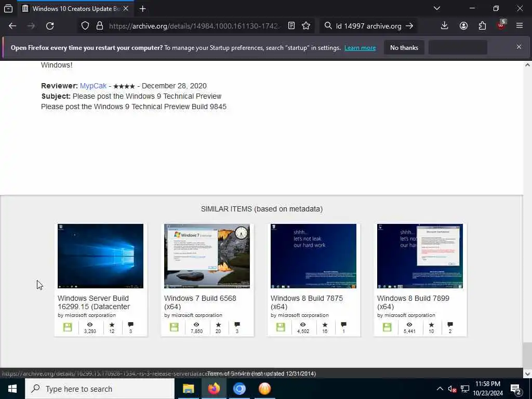Open the blue circle browser taskbar icon
This screenshot has width=532, height=399.
pyautogui.click(x=239, y=389)
